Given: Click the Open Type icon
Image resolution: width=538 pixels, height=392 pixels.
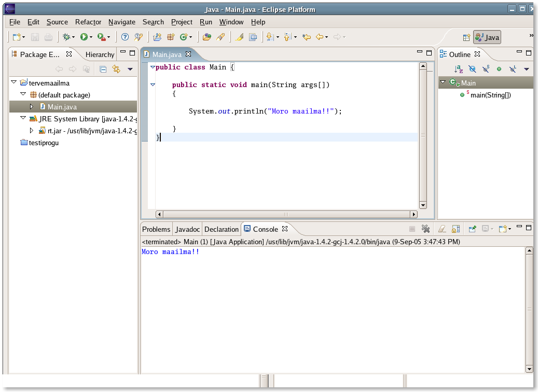Looking at the screenshot, I should (206, 37).
